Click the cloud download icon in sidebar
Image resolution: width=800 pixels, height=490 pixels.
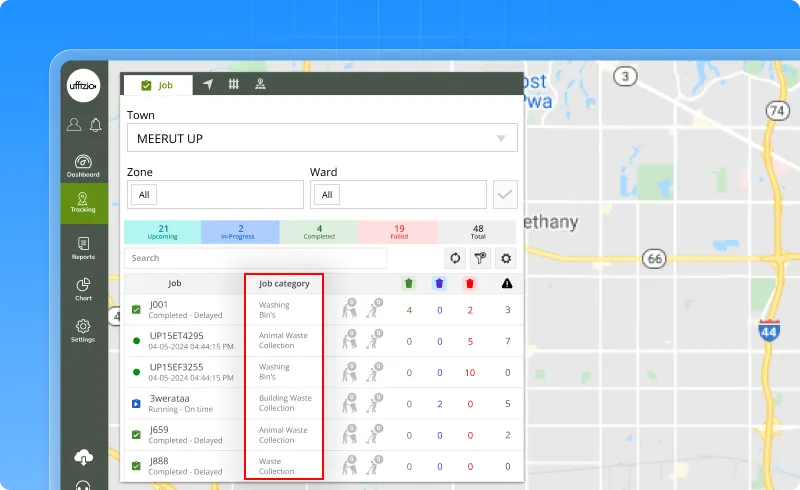click(83, 457)
